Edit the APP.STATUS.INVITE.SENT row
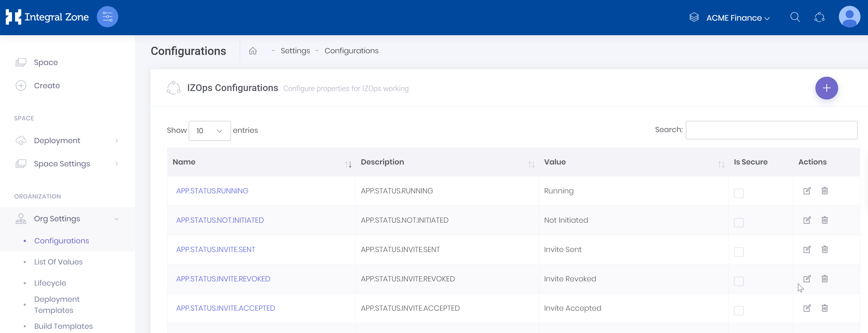The width and height of the screenshot is (868, 333). (x=807, y=249)
